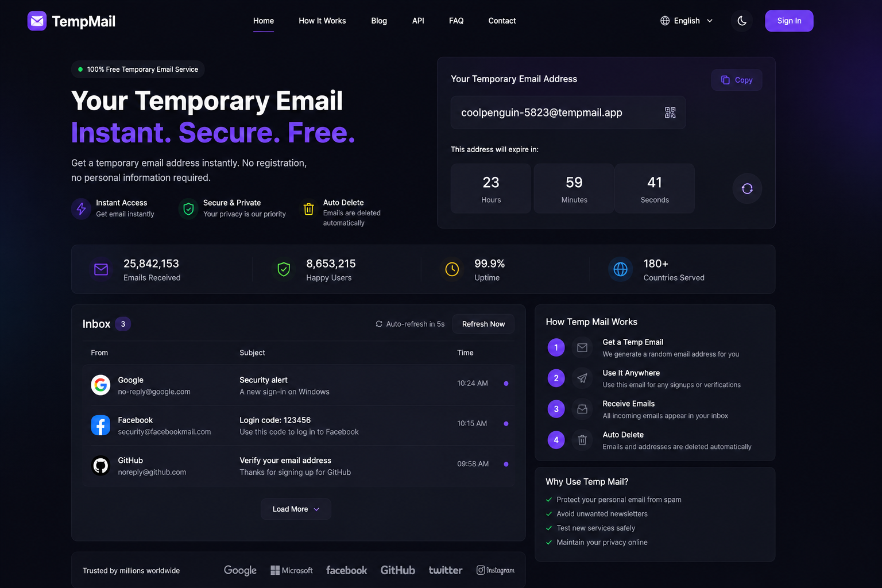Image resolution: width=882 pixels, height=588 pixels.
Task: Click the Facebook sender avatar icon
Action: point(100,425)
